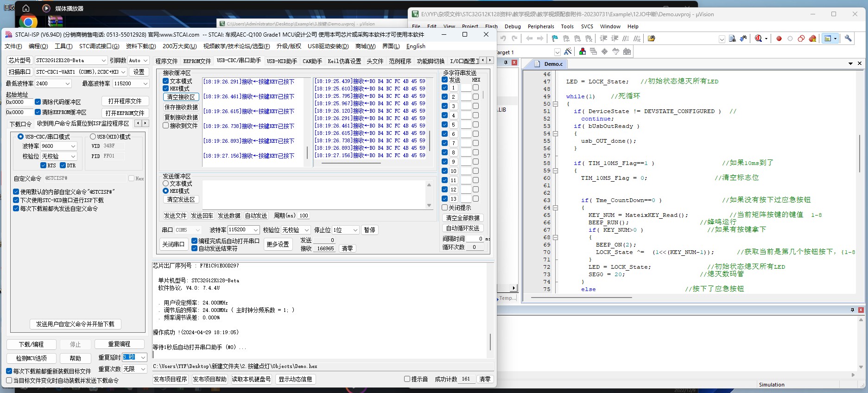The width and height of the screenshot is (868, 393).
Task: Click the open-folder icon in µVision's toolbar
Action: coord(652,38)
